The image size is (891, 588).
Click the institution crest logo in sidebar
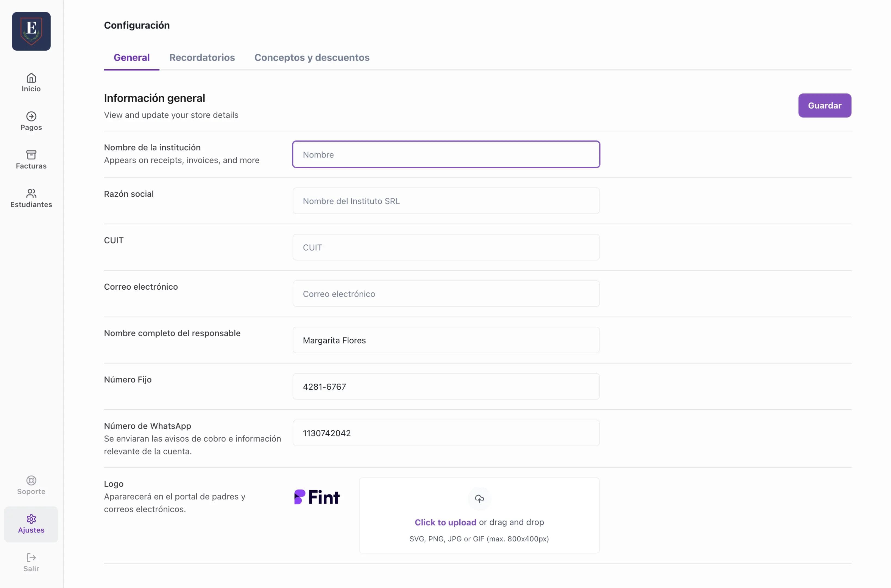click(31, 31)
